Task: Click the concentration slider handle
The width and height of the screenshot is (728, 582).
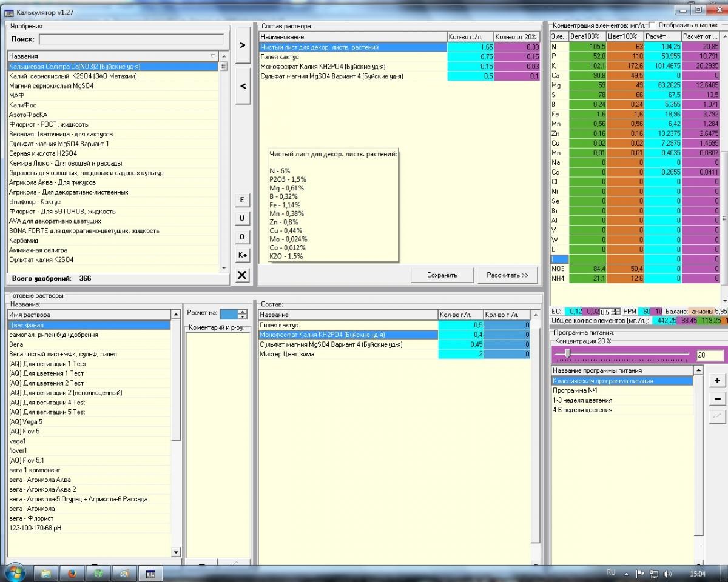Action: coord(567,353)
